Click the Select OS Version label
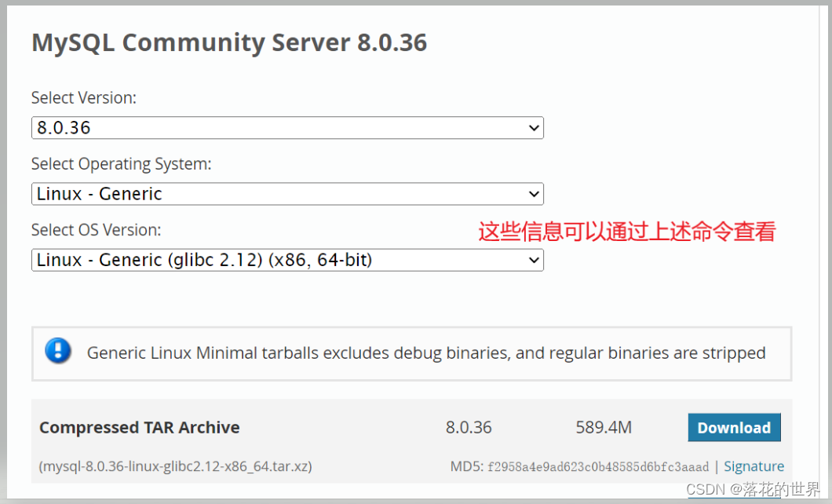This screenshot has height=504, width=832. tap(96, 230)
